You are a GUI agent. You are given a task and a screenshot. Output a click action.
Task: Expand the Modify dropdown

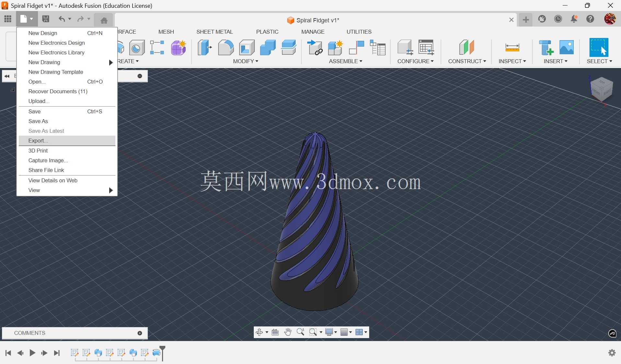coord(245,61)
